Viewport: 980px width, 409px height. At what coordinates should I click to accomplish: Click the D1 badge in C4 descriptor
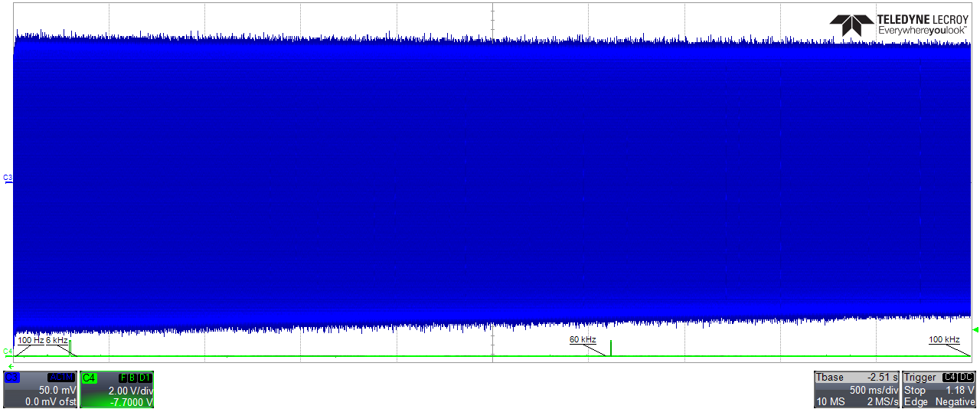click(x=145, y=378)
